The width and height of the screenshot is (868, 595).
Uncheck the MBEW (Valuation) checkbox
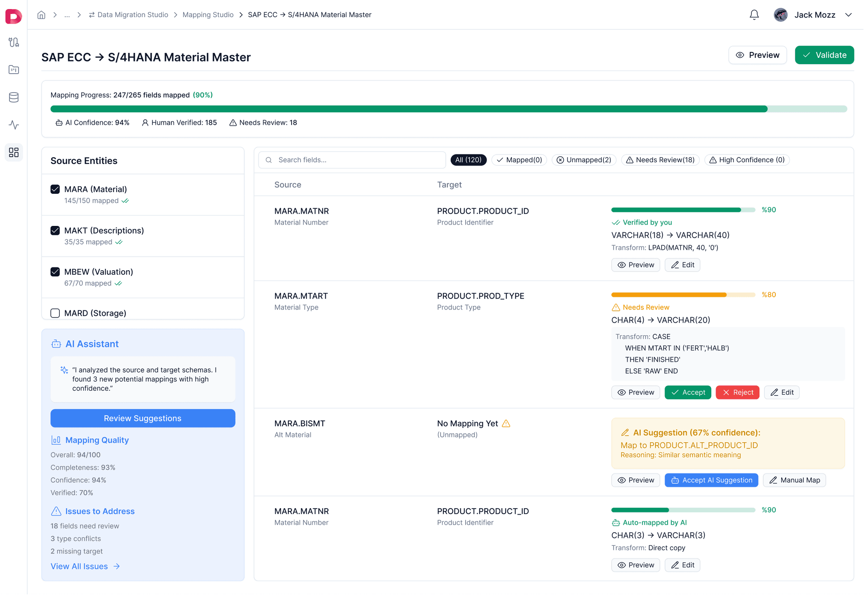click(x=55, y=272)
